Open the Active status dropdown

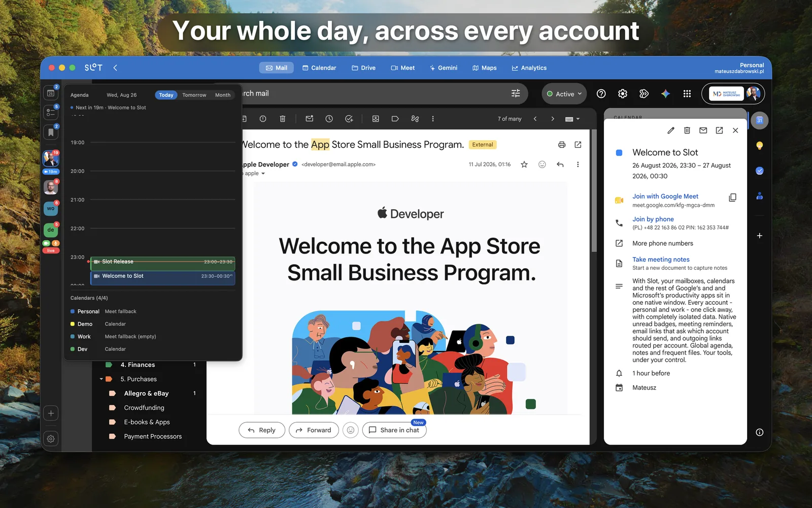click(564, 94)
